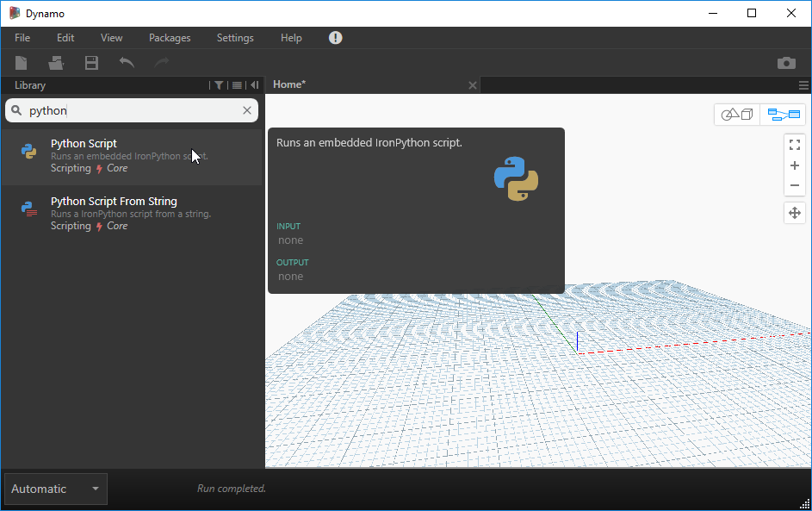Screen dimensions: 812x511
Task: Zoom to fit the graph view
Action: click(x=794, y=144)
